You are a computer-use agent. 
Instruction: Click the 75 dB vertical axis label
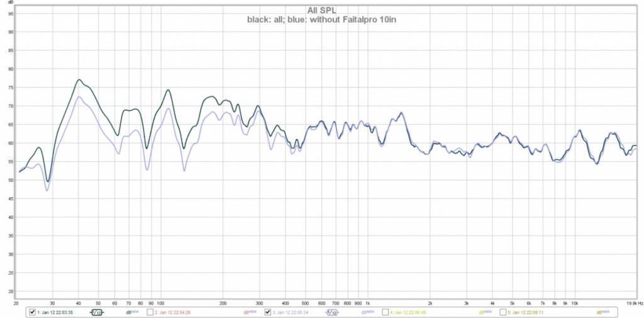pyautogui.click(x=11, y=88)
